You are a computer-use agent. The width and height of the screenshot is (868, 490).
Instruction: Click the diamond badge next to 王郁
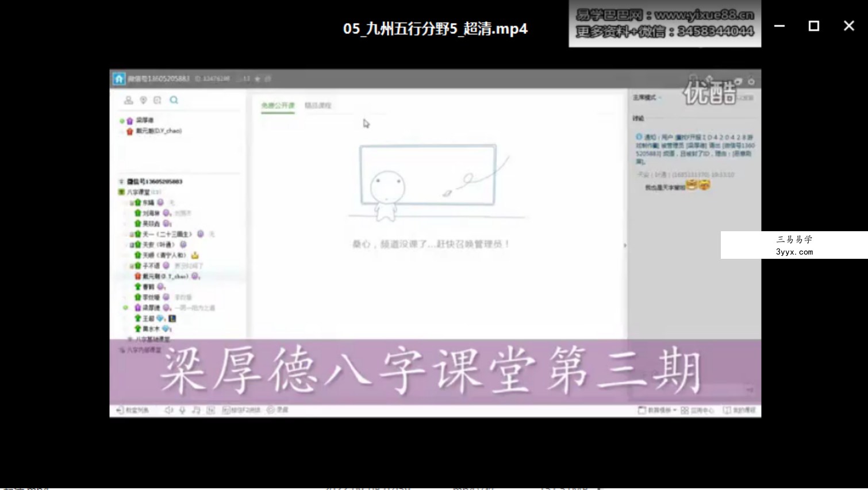[x=161, y=318]
